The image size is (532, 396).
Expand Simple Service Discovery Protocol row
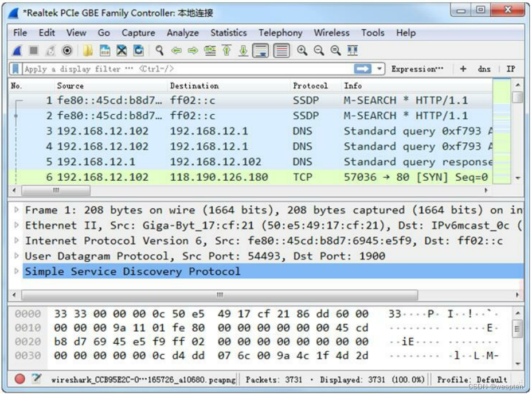pyautogui.click(x=16, y=271)
